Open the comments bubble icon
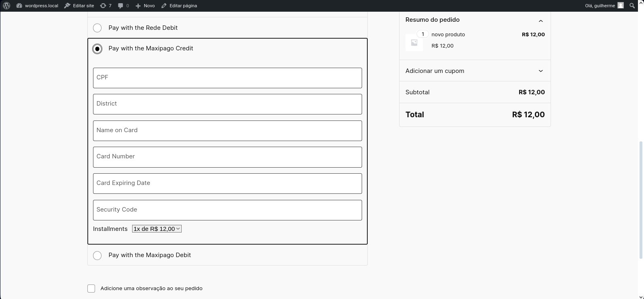The width and height of the screenshot is (644, 299). (x=120, y=6)
